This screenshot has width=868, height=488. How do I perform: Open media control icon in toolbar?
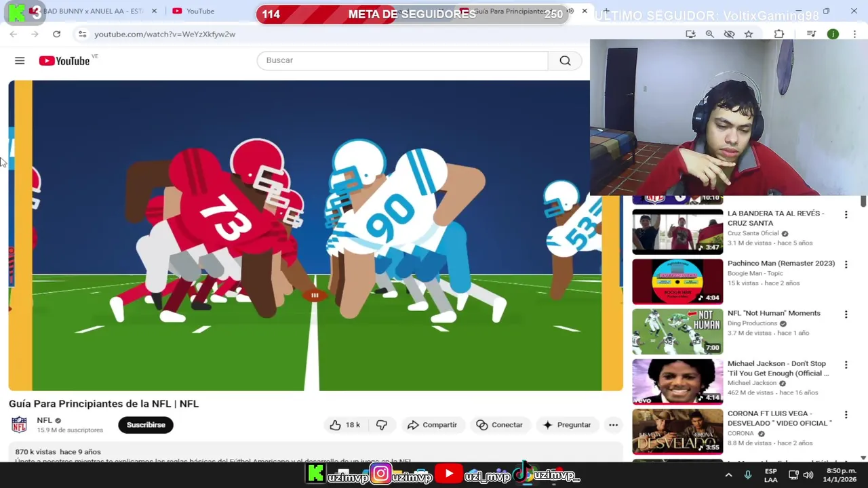pyautogui.click(x=811, y=34)
